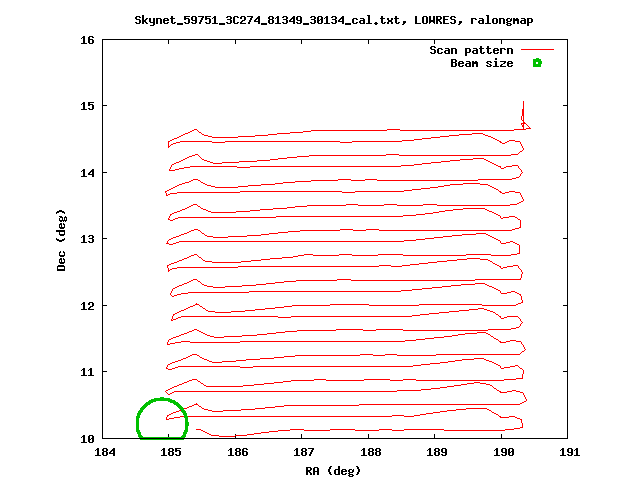This screenshot has width=640, height=480.
Task: Click the 'Dec (deg)' y-axis label
Action: tap(61, 240)
